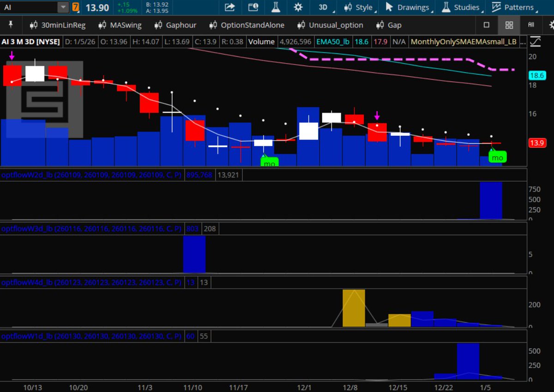Click the blue bar in optflowW3d panel

(194, 254)
